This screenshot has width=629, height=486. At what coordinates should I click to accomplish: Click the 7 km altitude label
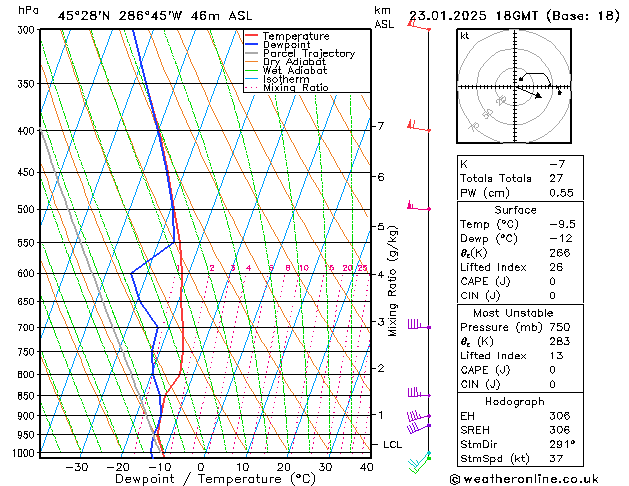(380, 126)
